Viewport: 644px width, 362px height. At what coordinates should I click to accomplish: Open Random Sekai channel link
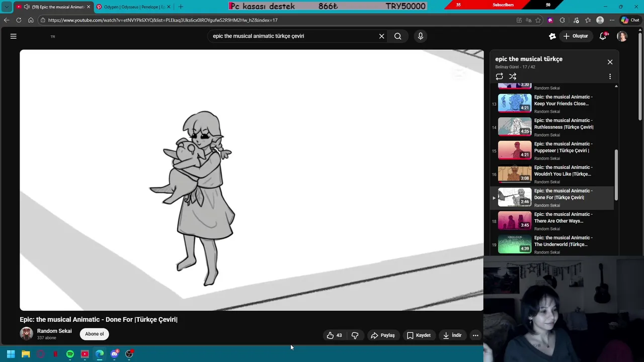[54, 331]
